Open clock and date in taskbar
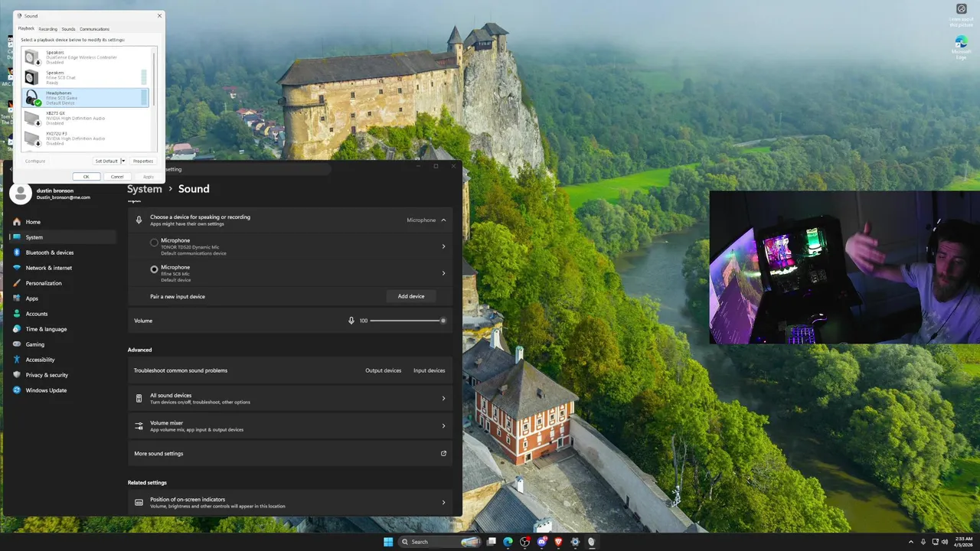This screenshot has height=551, width=980. tap(963, 542)
